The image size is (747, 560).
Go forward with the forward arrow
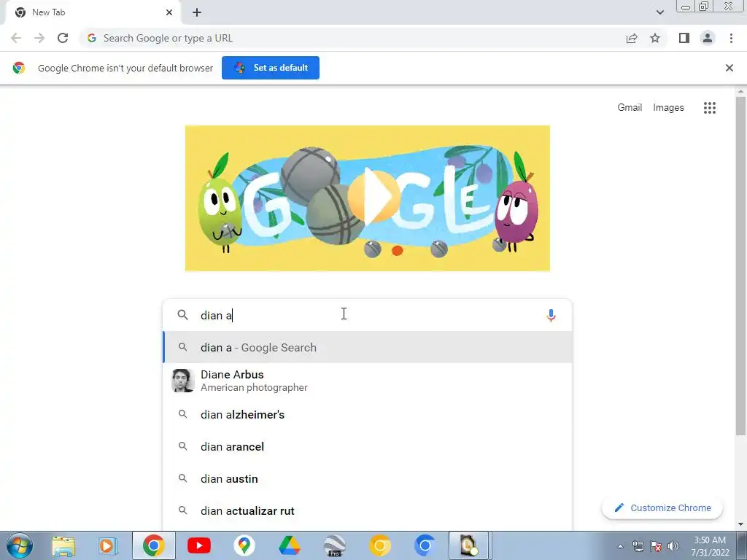pyautogui.click(x=39, y=38)
